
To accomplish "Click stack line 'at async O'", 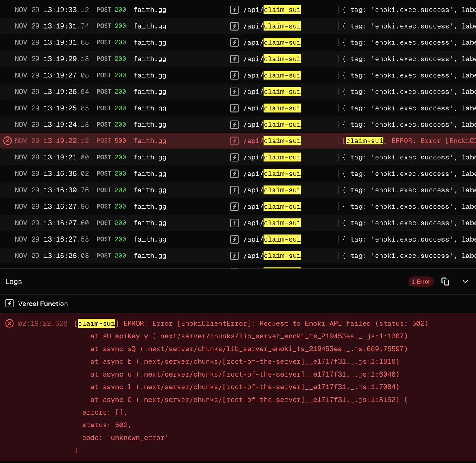I will [x=249, y=400].
